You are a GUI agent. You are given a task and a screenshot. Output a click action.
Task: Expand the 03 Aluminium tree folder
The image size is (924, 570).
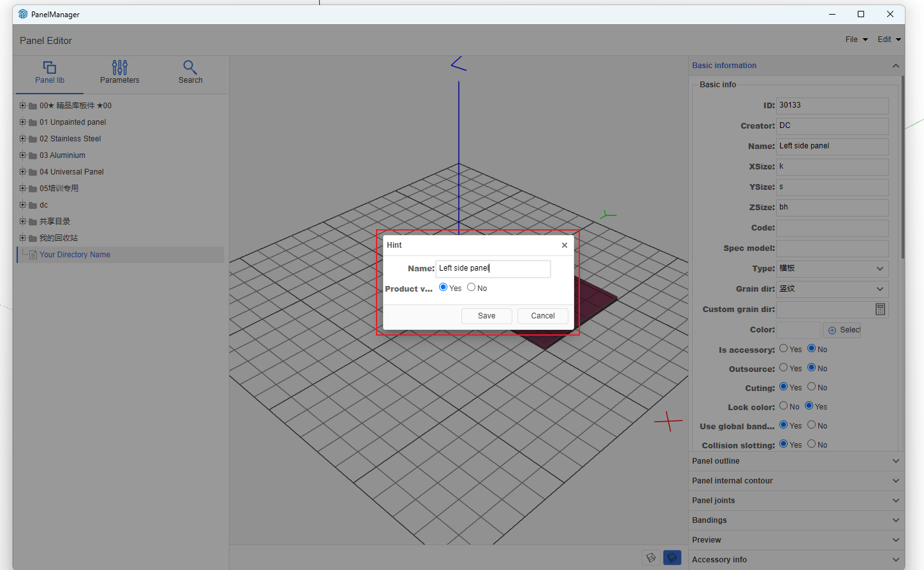point(23,155)
